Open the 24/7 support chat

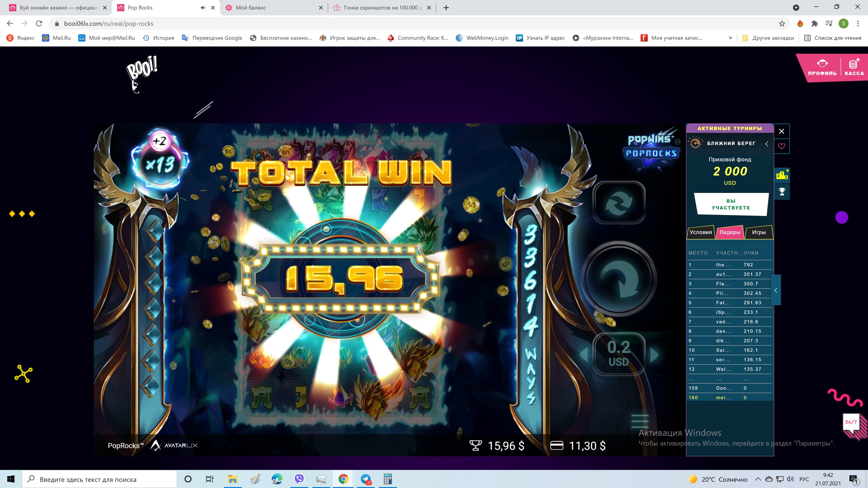[x=851, y=422]
